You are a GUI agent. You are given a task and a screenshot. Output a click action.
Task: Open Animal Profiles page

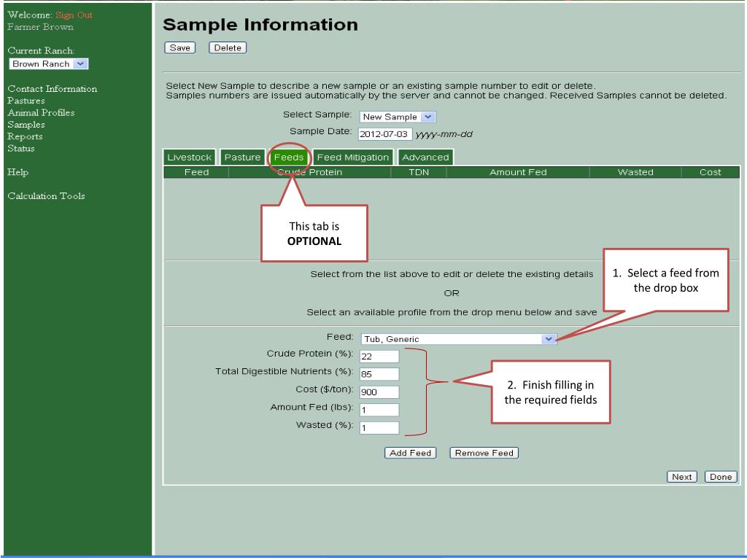(x=41, y=112)
